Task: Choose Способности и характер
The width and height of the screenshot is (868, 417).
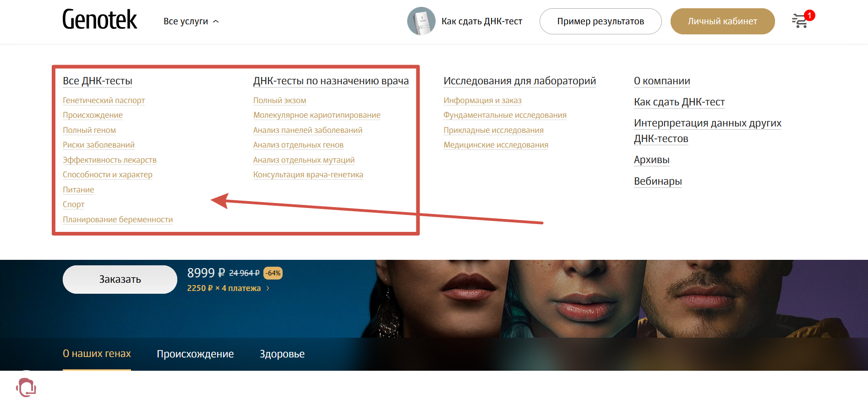Action: coord(108,175)
